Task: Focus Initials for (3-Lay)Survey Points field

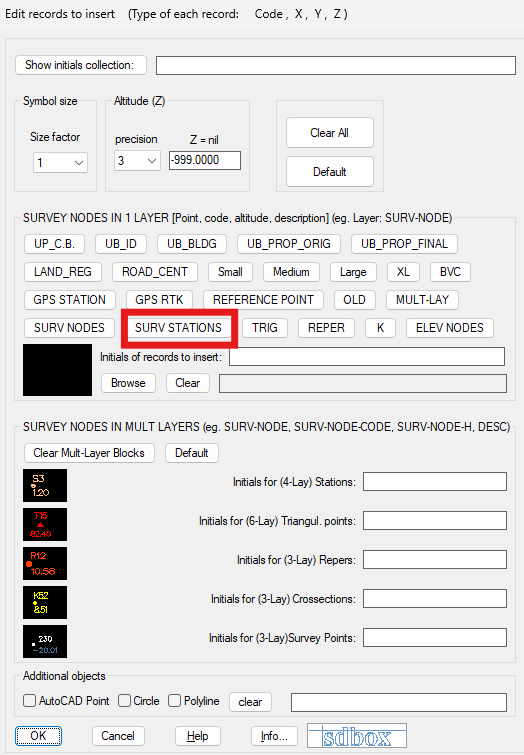Action: pyautogui.click(x=435, y=638)
